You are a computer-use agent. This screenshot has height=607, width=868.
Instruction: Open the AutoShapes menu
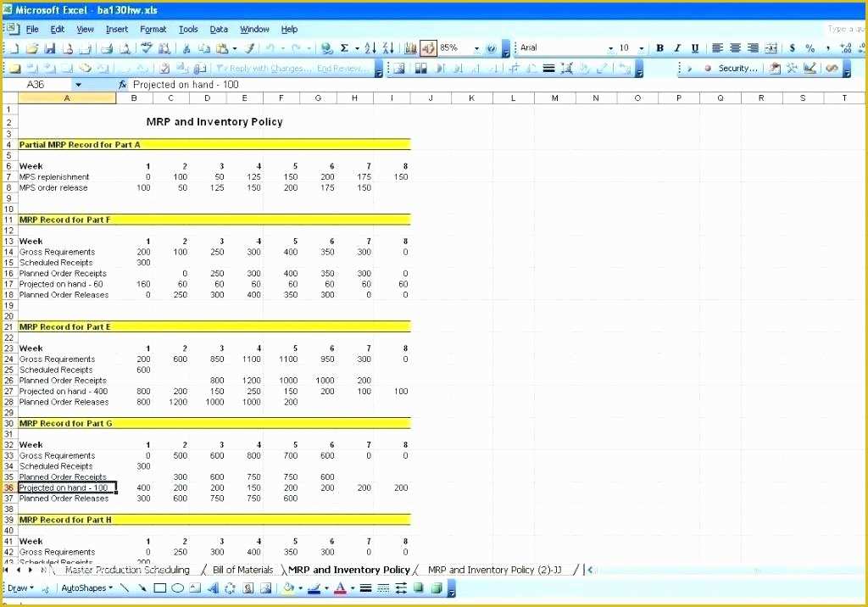click(86, 588)
